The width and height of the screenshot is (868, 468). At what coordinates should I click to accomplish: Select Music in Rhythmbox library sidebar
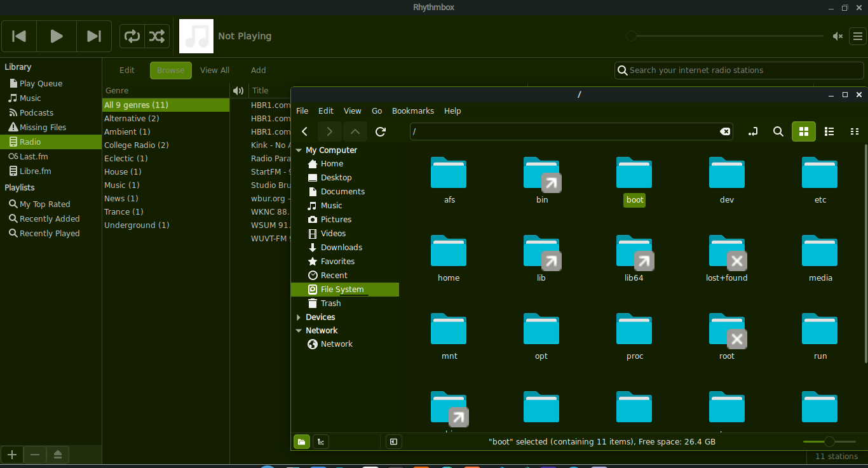[30, 98]
